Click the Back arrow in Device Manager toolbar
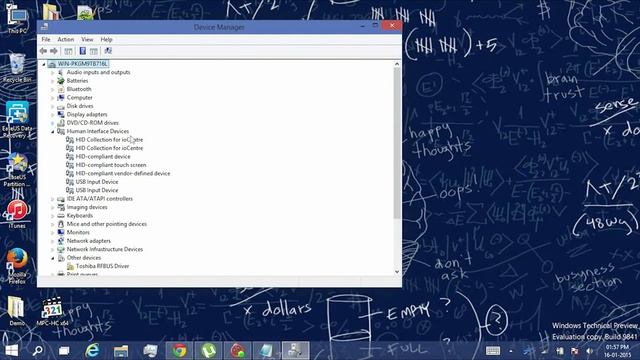This screenshot has height=360, width=640. pos(43,51)
